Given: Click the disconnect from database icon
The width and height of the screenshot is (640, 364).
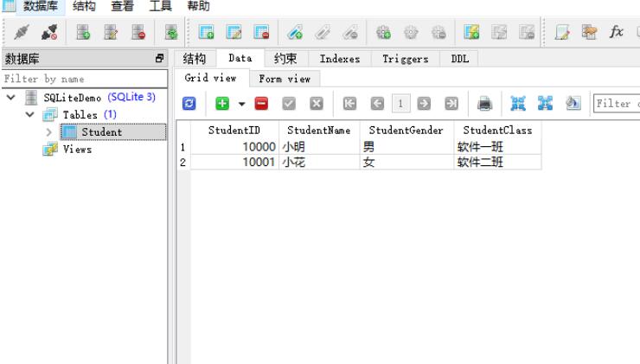Looking at the screenshot, I should click(49, 32).
